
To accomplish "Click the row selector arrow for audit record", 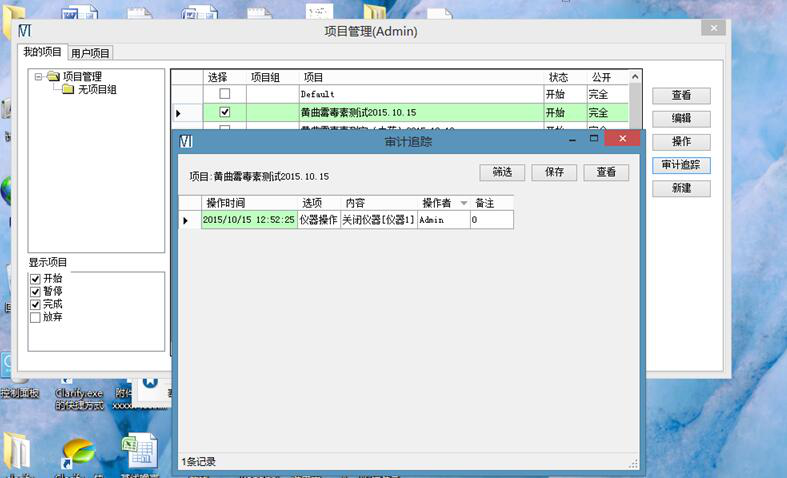I will pos(185,220).
